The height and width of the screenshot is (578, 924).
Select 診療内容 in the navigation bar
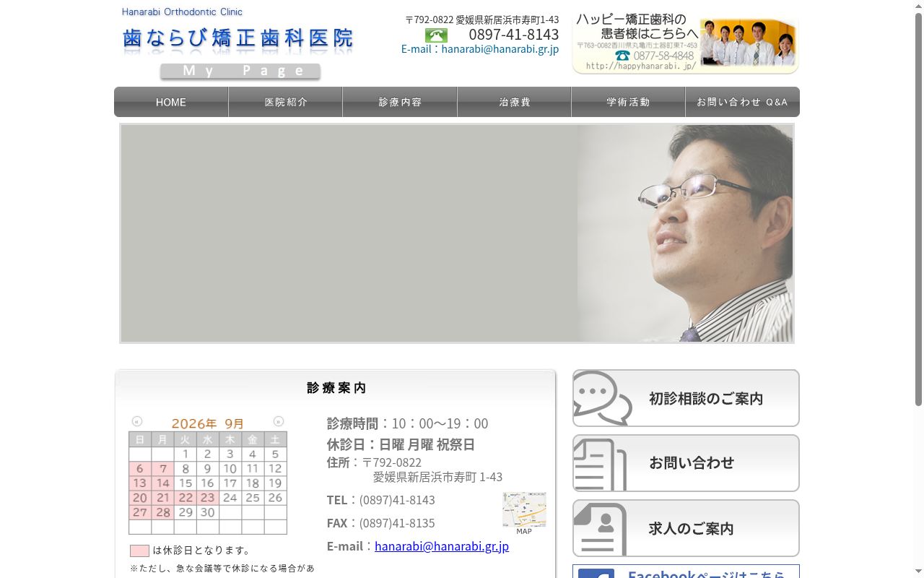400,102
